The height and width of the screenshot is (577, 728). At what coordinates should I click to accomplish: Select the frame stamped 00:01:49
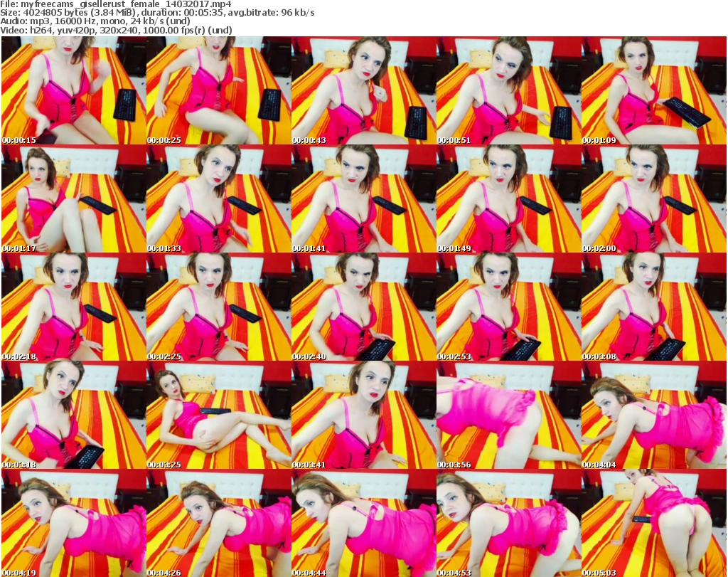(508, 198)
